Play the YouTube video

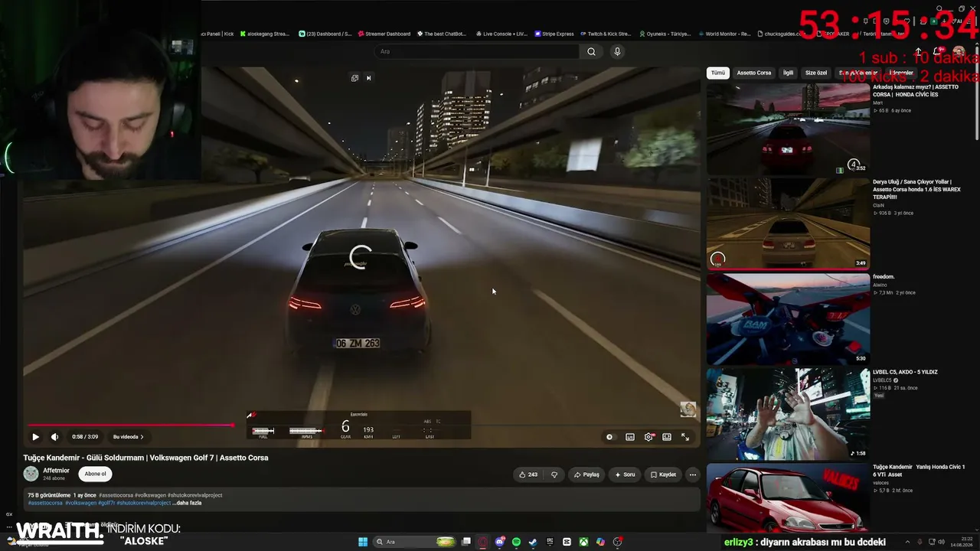pyautogui.click(x=35, y=437)
